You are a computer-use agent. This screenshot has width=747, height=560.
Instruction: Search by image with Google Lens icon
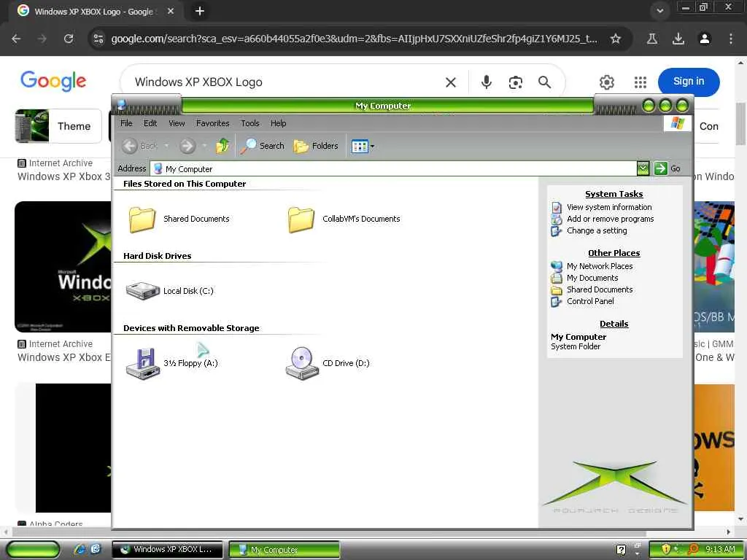coord(516,82)
